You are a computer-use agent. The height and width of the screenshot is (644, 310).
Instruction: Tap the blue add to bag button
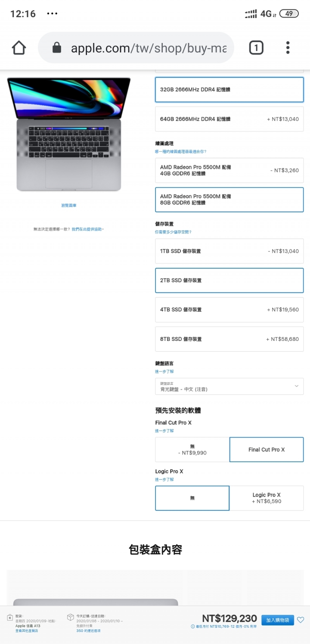pos(278,620)
